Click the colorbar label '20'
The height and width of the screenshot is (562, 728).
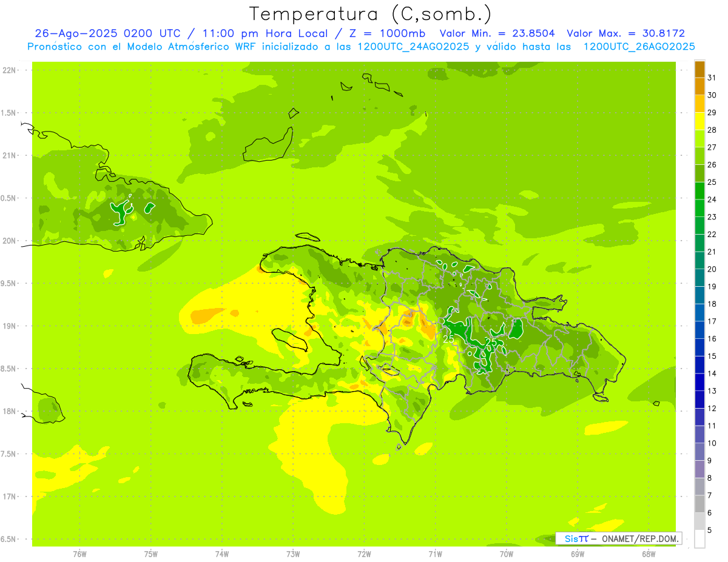[712, 269]
